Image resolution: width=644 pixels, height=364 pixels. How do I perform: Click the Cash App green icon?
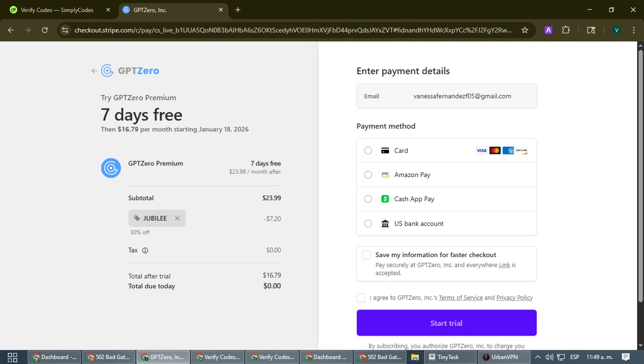click(385, 199)
